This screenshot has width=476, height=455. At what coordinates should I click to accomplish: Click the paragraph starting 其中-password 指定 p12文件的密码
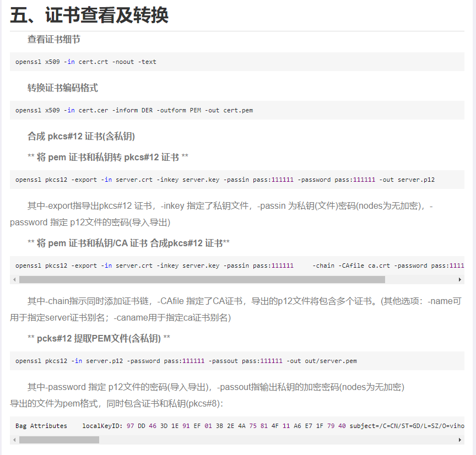tap(216, 387)
